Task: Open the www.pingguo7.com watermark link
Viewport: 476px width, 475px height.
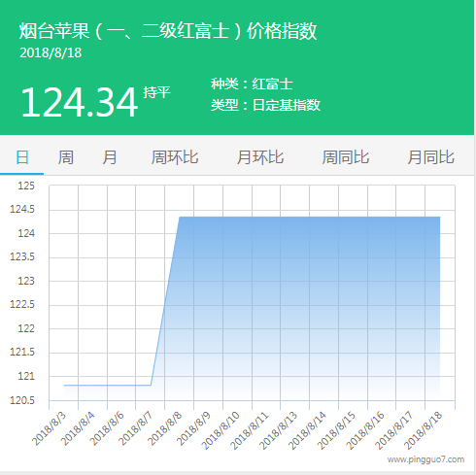Action: pos(425,459)
